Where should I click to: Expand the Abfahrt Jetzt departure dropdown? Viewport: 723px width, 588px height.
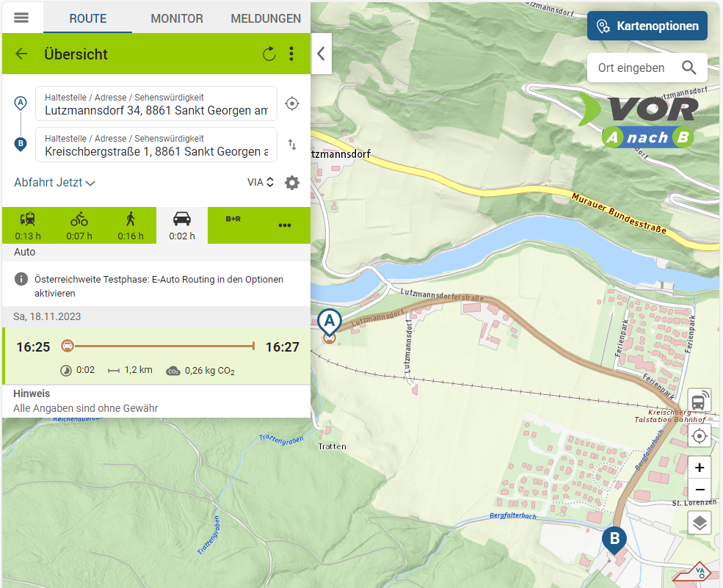[x=55, y=183]
